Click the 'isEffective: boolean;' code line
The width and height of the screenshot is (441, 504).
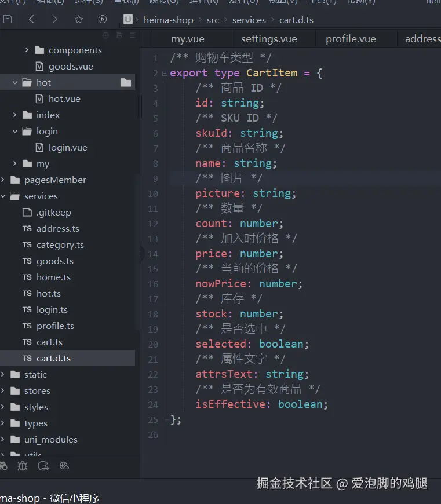click(261, 404)
